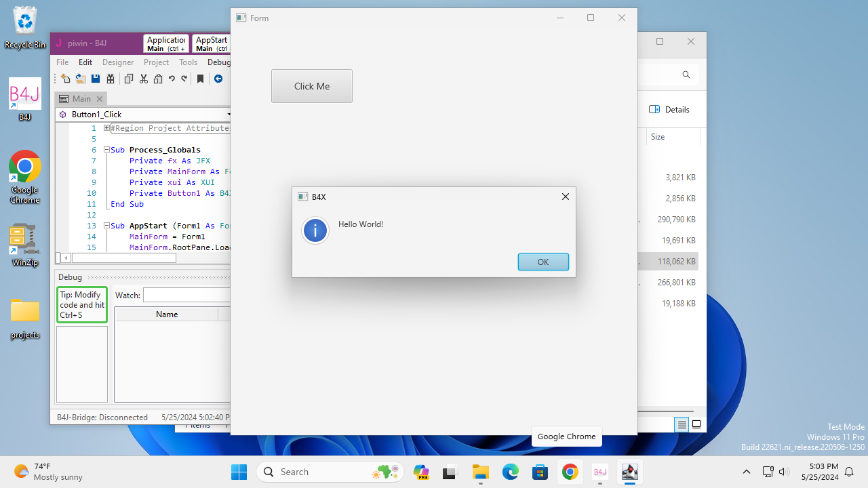Switch File Explorer to details list view
868x488 pixels.
pyautogui.click(x=682, y=425)
